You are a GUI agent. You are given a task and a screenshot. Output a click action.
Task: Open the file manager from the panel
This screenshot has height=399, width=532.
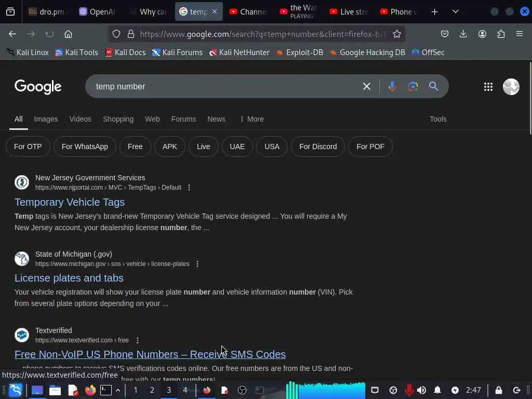point(55,391)
